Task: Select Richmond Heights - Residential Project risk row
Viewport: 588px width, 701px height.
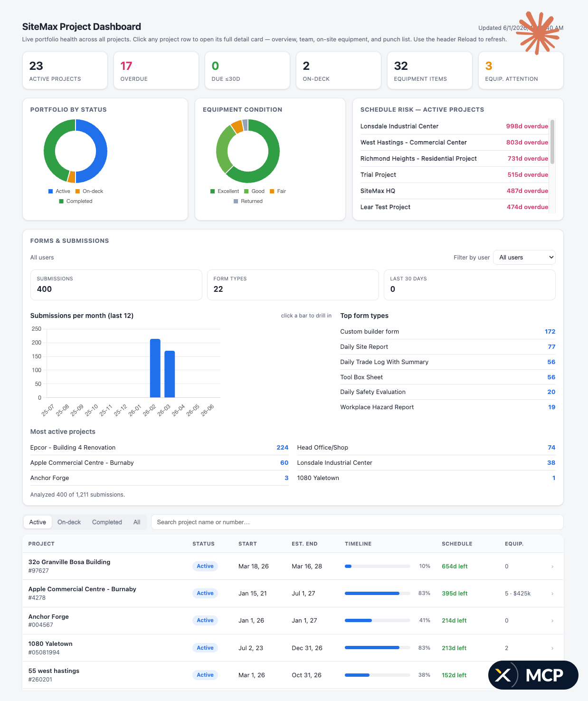Action: coord(454,159)
